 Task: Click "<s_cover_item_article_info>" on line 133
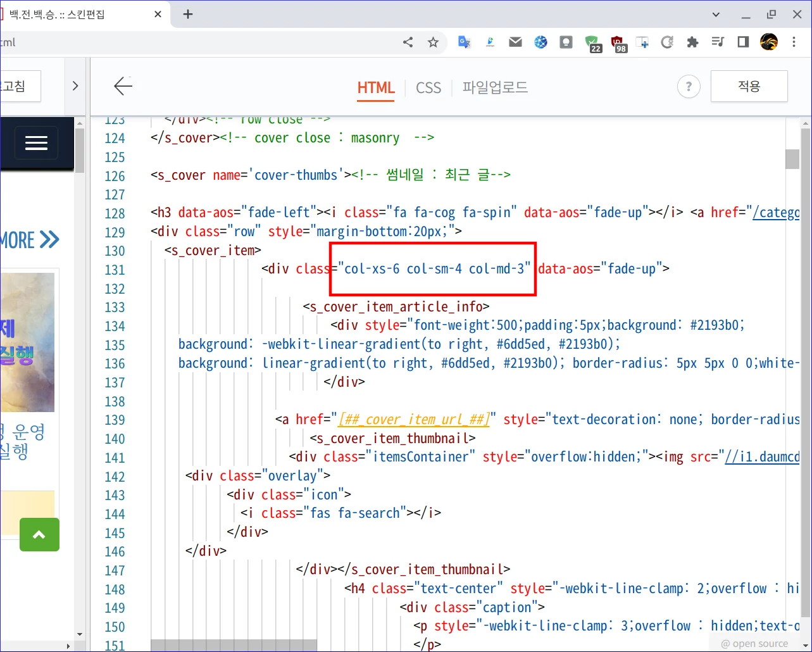[396, 307]
